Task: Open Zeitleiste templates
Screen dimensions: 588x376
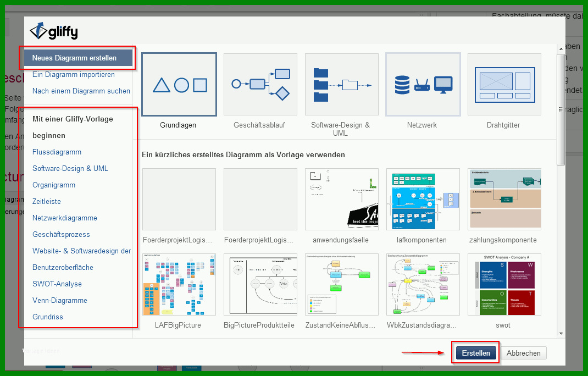Action: click(x=47, y=202)
